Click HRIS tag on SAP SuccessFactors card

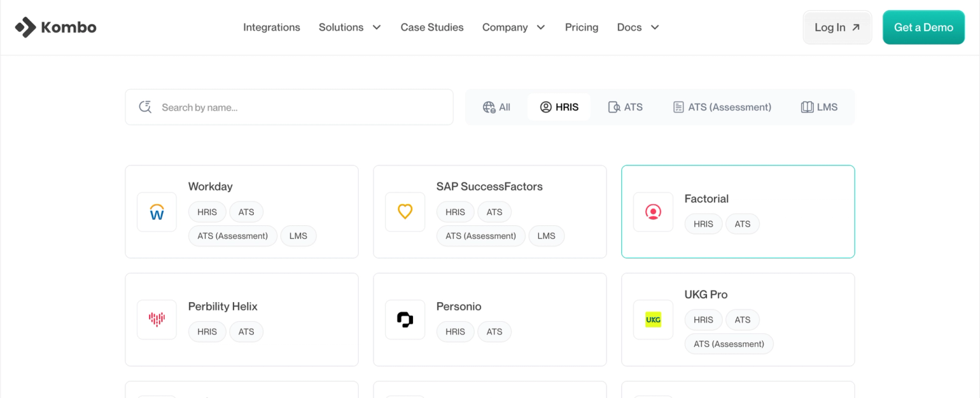(455, 212)
